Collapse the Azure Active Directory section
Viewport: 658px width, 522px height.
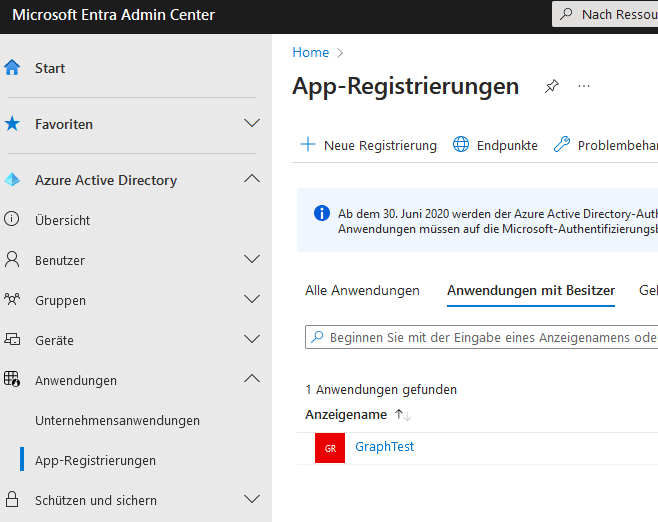coord(252,180)
